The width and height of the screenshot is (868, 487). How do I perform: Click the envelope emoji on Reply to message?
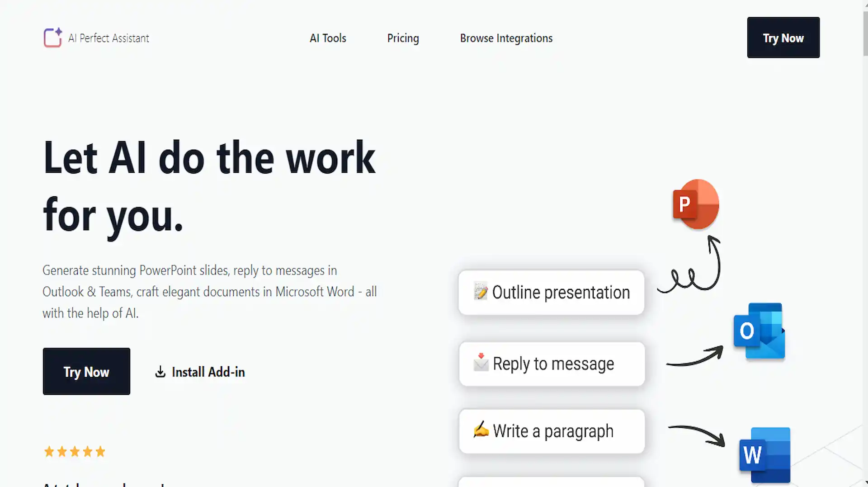[481, 362]
